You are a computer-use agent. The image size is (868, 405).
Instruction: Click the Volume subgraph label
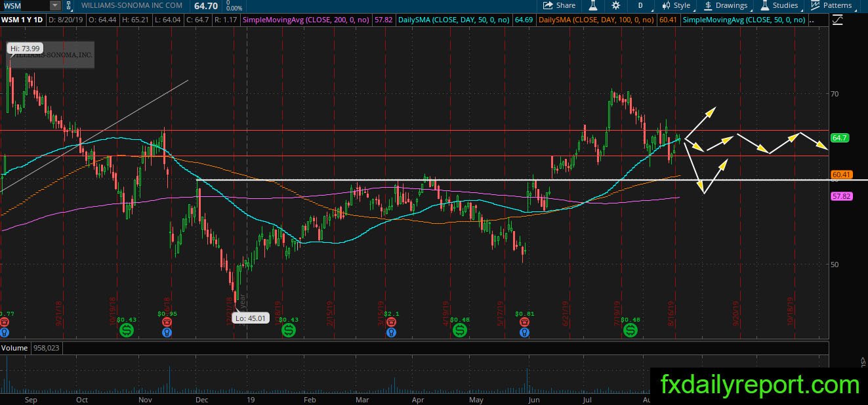pos(15,349)
